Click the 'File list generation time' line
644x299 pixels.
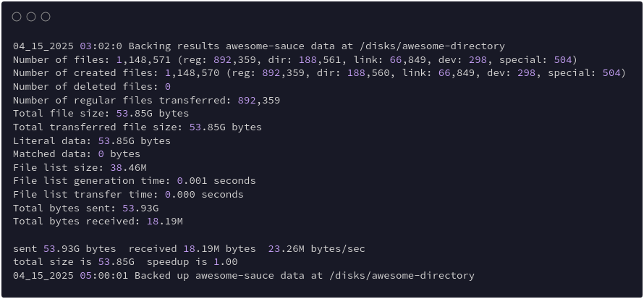[x=135, y=181]
